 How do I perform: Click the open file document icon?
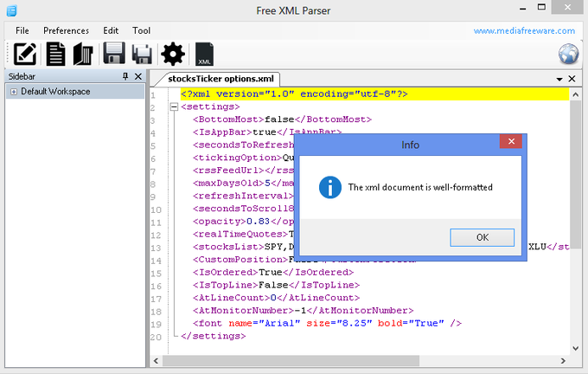[56, 54]
